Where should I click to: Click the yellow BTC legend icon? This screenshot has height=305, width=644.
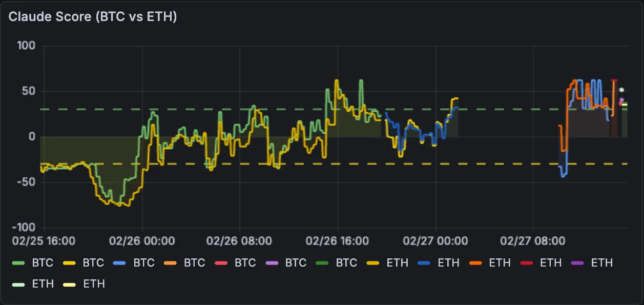70,262
